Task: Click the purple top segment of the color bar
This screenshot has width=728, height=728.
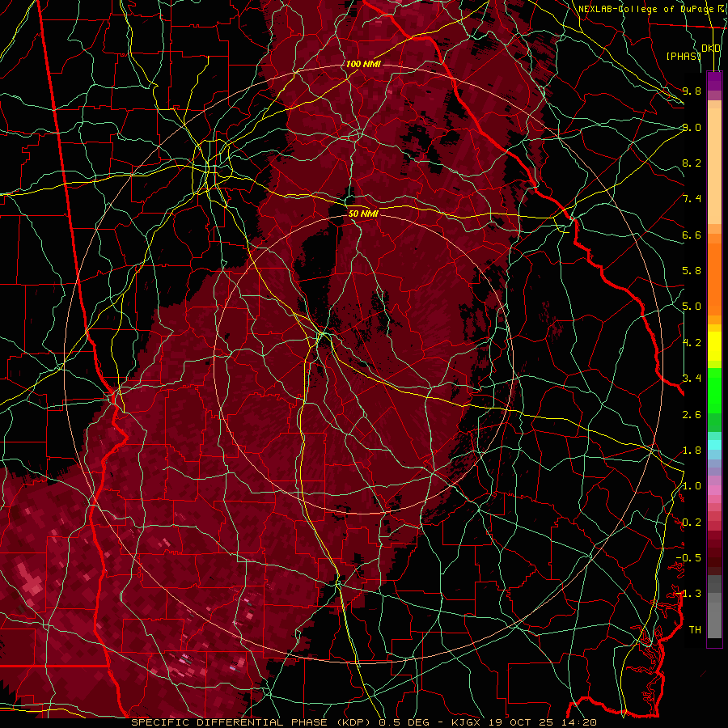Action: (714, 81)
